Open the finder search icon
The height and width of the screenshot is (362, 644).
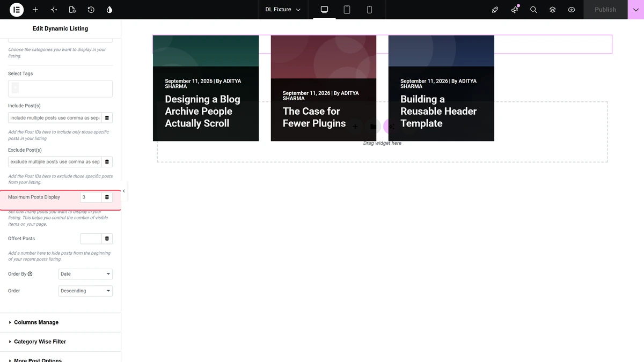[533, 10]
